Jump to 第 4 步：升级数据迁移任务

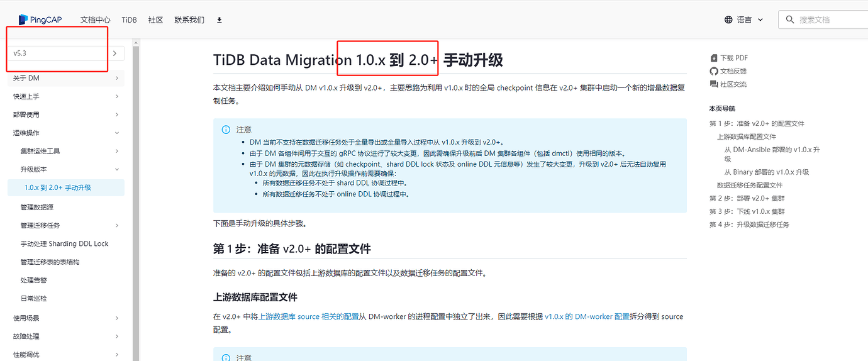749,225
